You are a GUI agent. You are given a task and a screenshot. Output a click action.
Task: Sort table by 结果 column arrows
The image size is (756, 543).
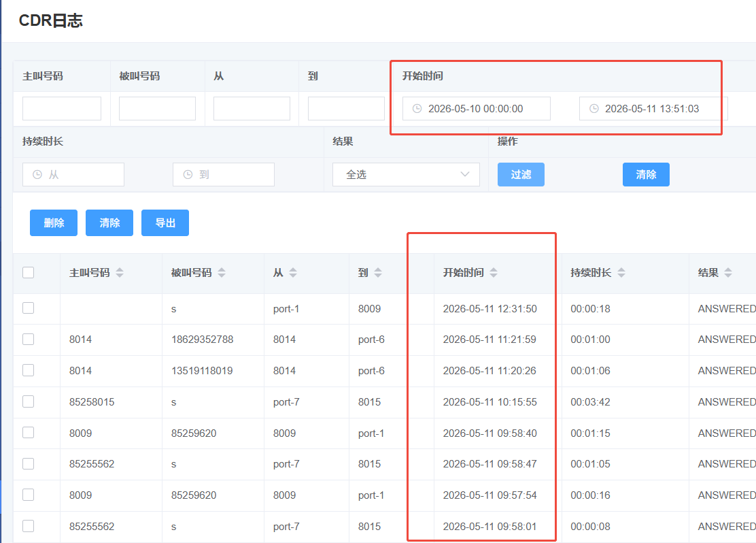(x=728, y=273)
